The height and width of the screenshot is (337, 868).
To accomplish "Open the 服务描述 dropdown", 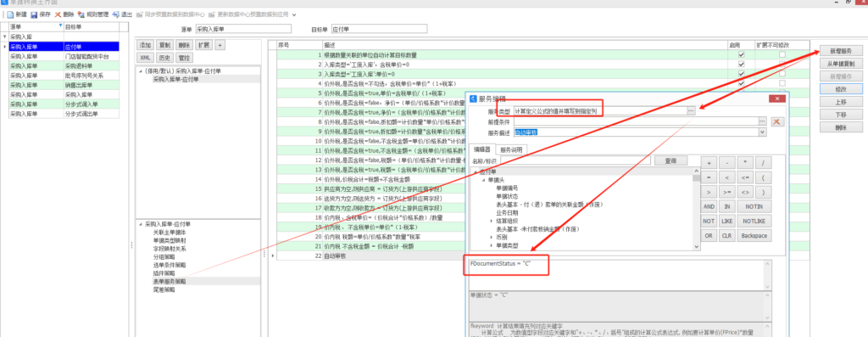I will point(763,132).
